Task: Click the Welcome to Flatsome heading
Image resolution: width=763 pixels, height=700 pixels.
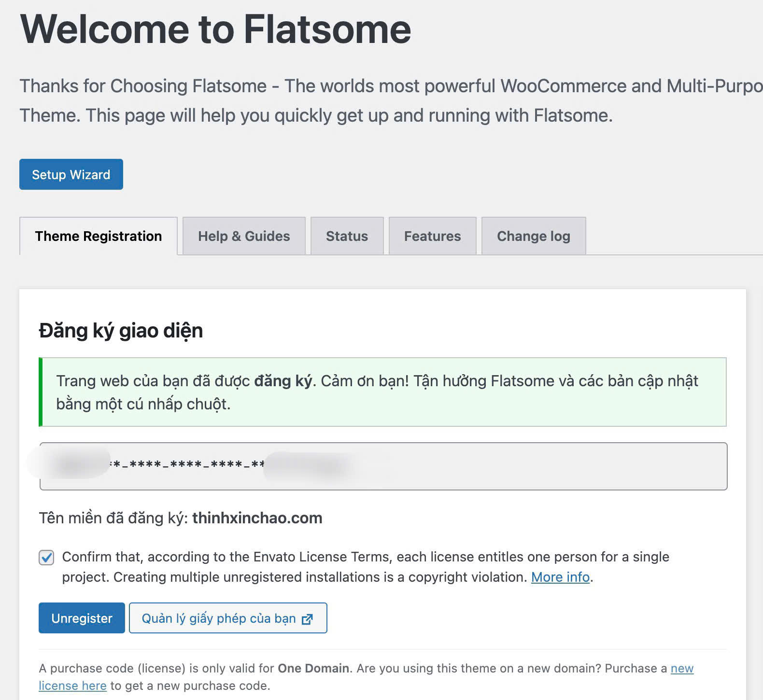Action: click(215, 29)
